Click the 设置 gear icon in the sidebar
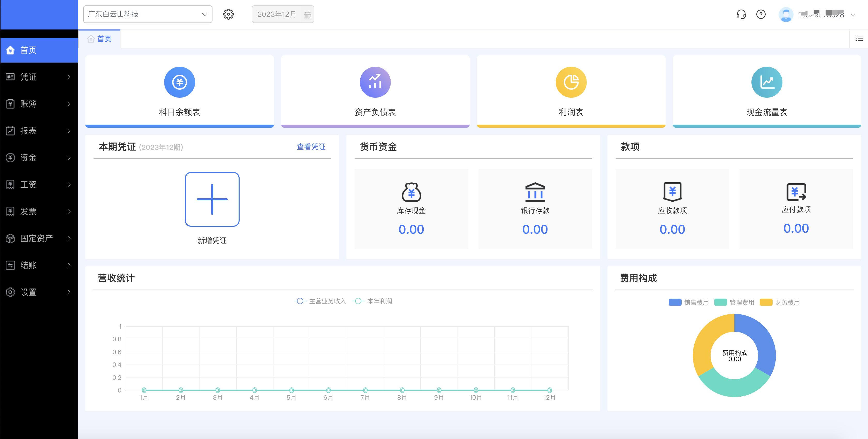Viewport: 868px width, 439px height. tap(10, 292)
